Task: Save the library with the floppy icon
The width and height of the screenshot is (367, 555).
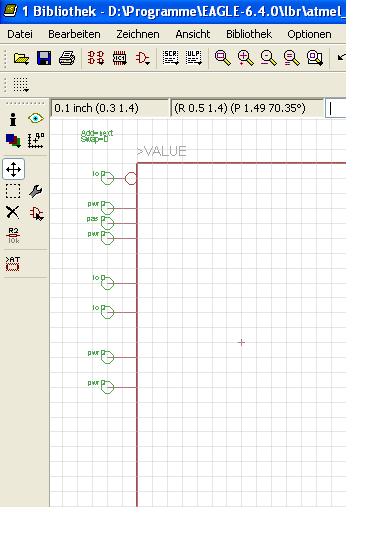Action: 44,58
